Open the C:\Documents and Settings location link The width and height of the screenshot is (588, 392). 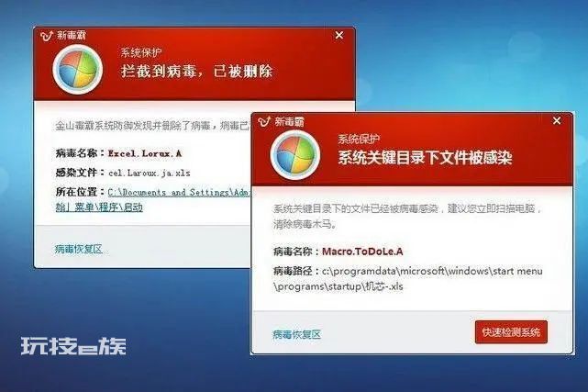point(179,193)
